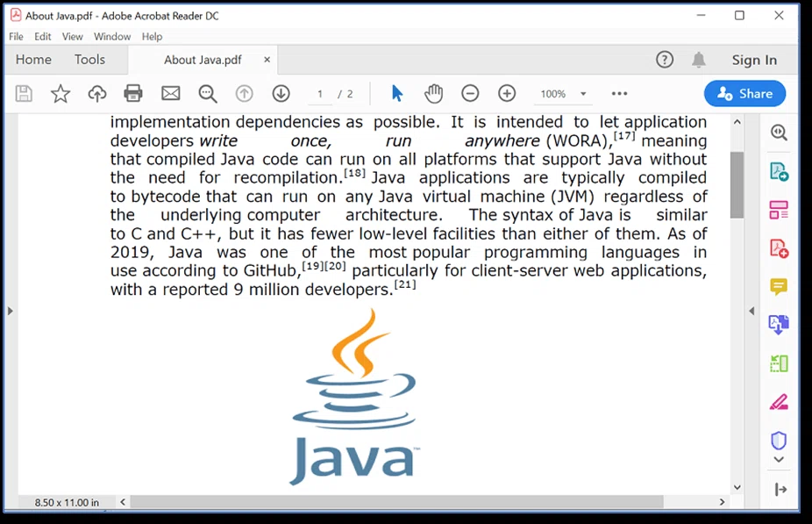Open Create PDF tool in sidebar
Screen dimensions: 812x524
pos(779,248)
